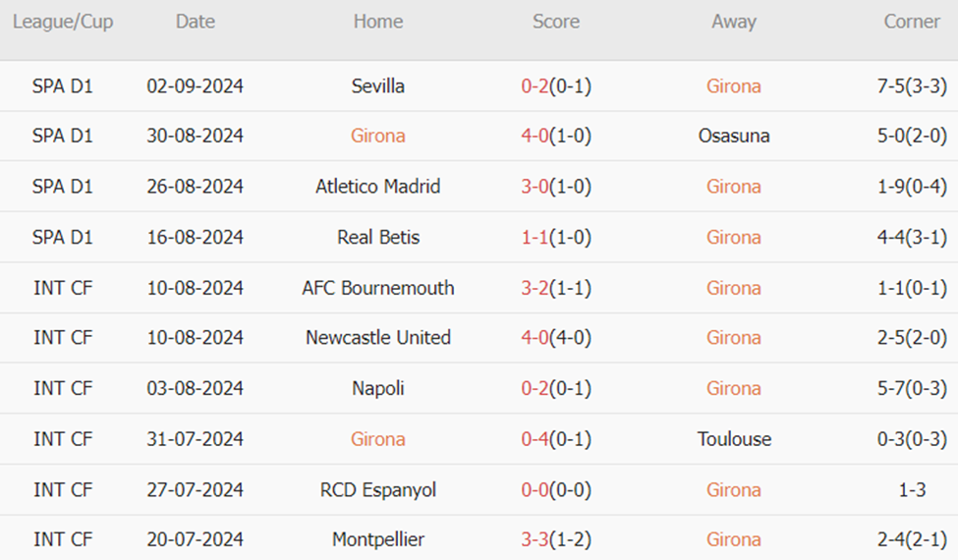Click the Osasuna team name
The width and height of the screenshot is (958, 560).
(x=734, y=137)
